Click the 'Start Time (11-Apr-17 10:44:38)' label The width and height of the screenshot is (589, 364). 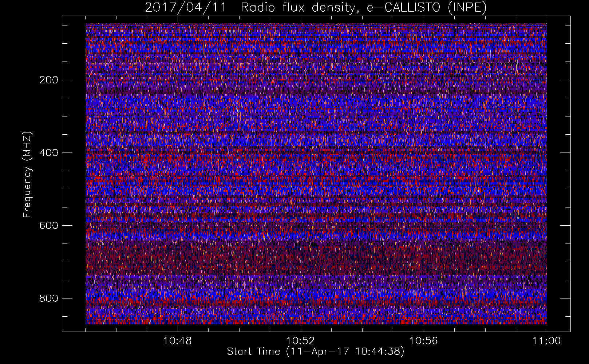(316, 352)
